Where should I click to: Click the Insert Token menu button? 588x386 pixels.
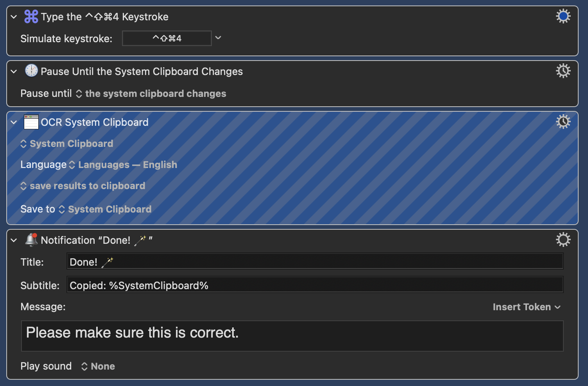526,307
